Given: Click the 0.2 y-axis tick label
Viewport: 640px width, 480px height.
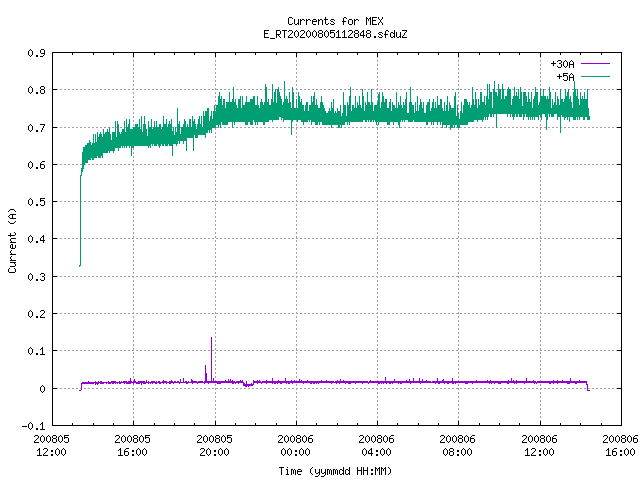Looking at the screenshot, I should [x=36, y=313].
